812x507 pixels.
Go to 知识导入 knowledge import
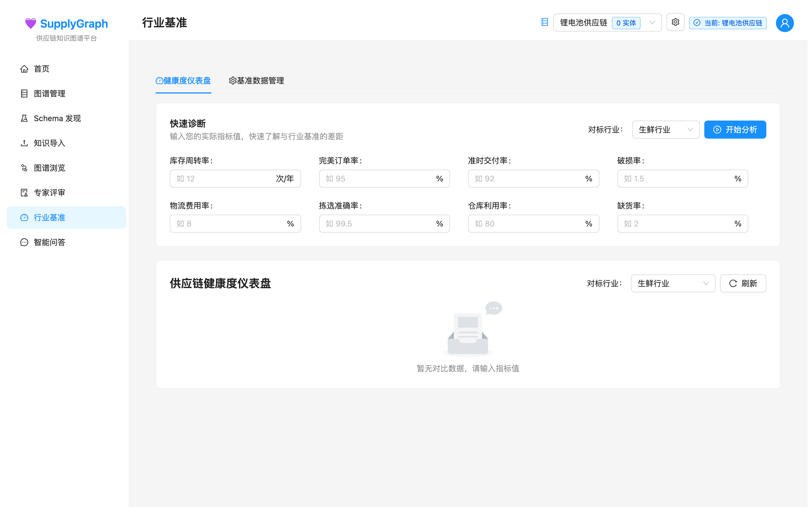[50, 143]
